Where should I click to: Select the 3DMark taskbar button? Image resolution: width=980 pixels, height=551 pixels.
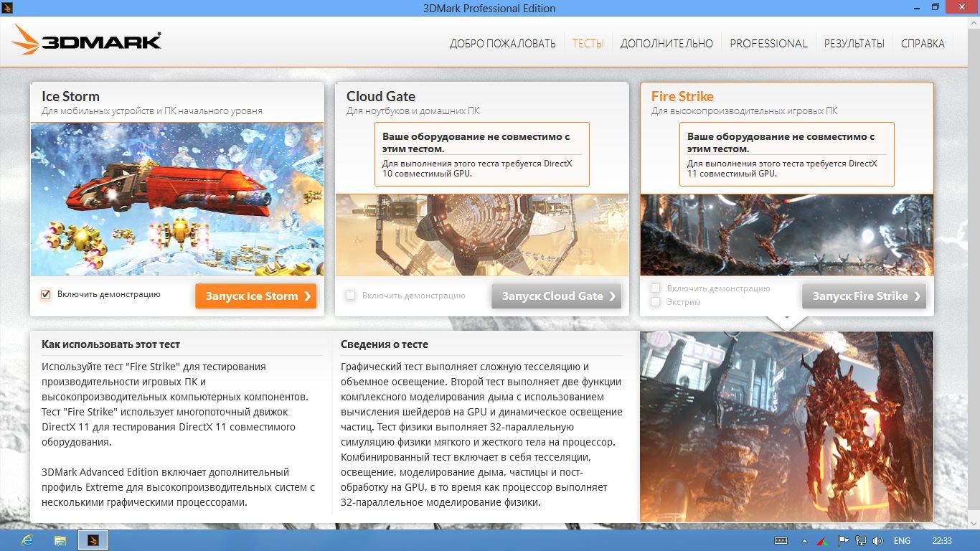93,540
